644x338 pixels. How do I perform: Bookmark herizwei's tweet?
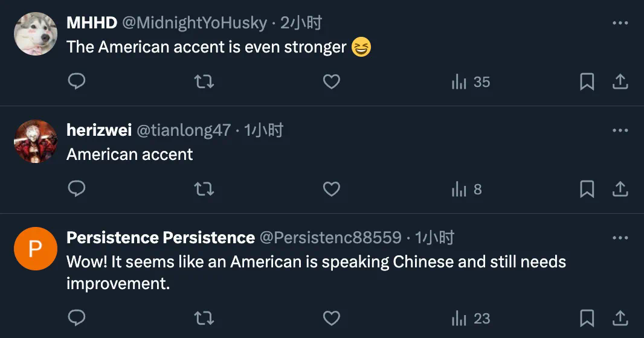click(x=587, y=189)
